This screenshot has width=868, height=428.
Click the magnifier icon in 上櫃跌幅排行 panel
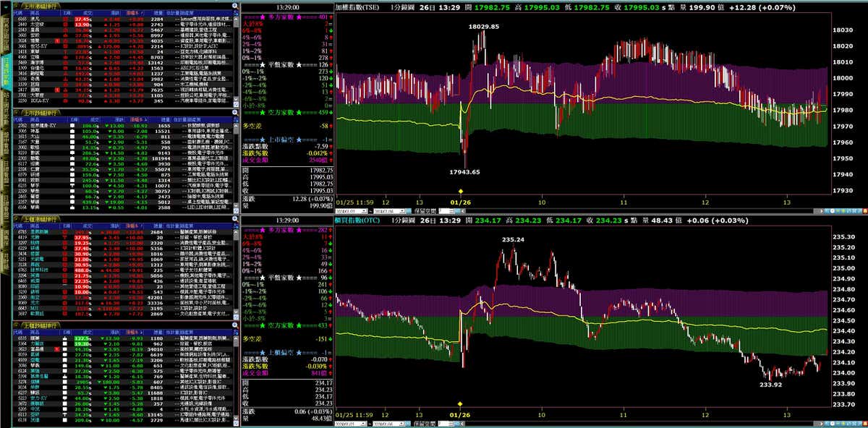234,325
